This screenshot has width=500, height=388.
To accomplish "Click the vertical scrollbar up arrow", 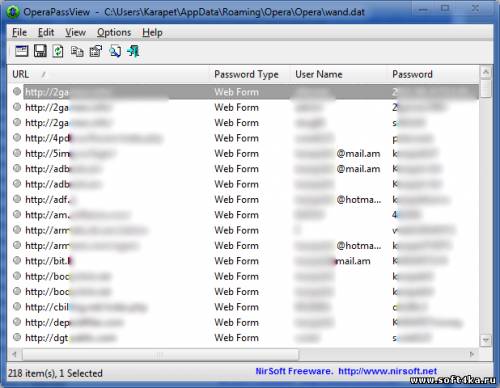I will [x=486, y=72].
